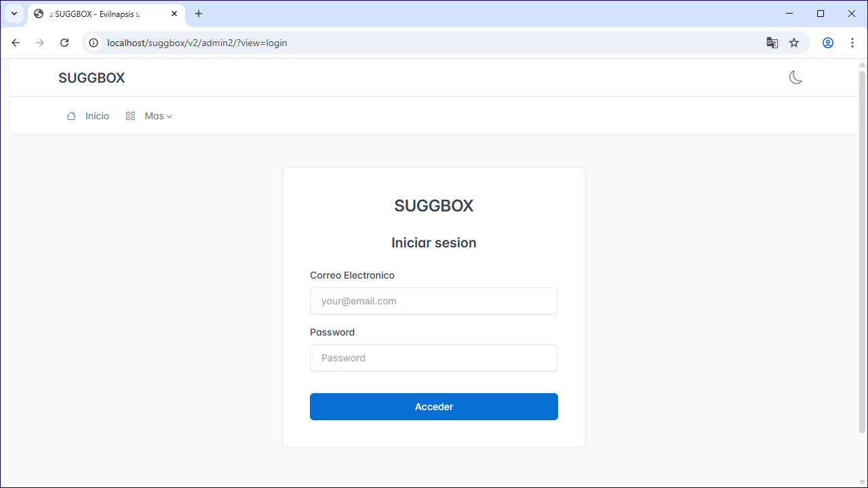Click the Correo Electronico label
The height and width of the screenshot is (488, 868).
(352, 275)
